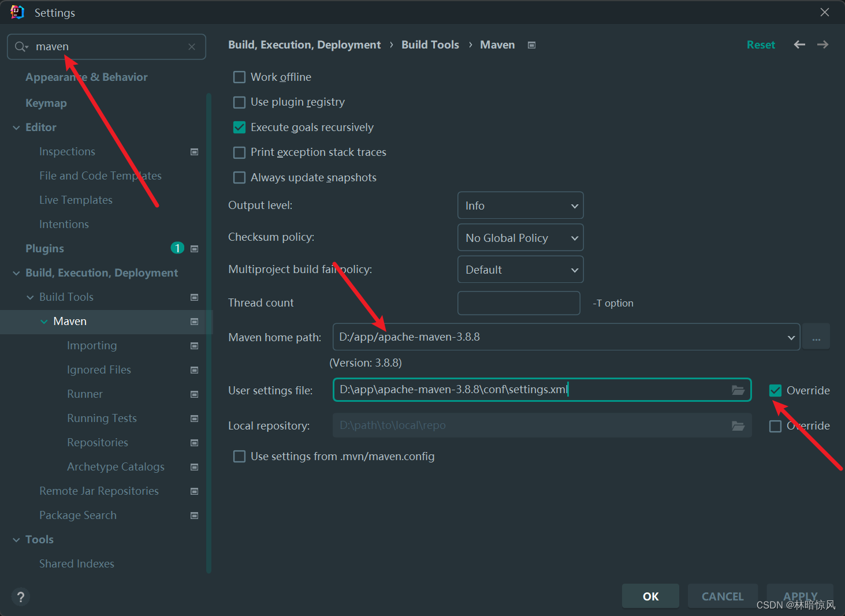The height and width of the screenshot is (616, 845).
Task: Click project icon next to Ignored Files
Action: pyautogui.click(x=195, y=370)
